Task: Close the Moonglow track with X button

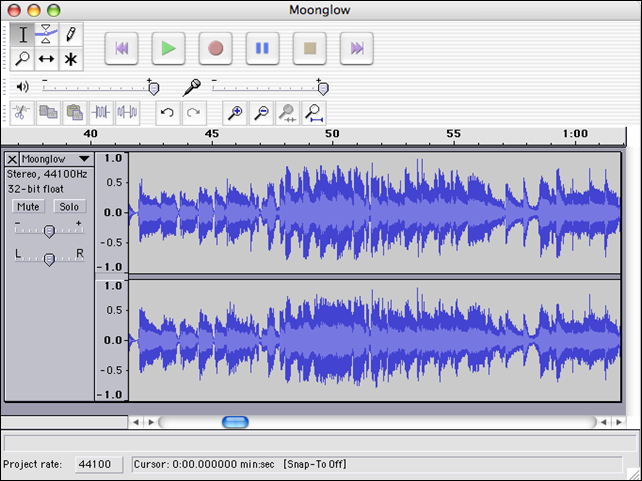Action: (x=12, y=159)
